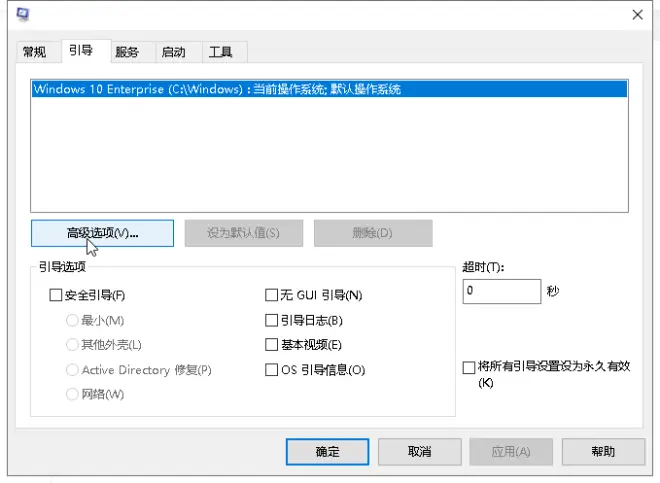
Task: Click the 设为默认值(S) button
Action: pos(244,233)
